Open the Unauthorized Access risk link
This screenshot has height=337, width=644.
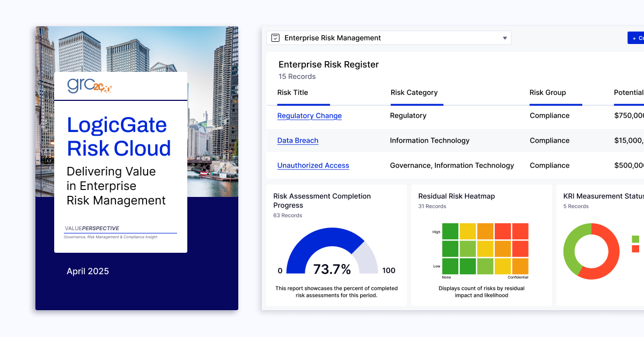313,165
